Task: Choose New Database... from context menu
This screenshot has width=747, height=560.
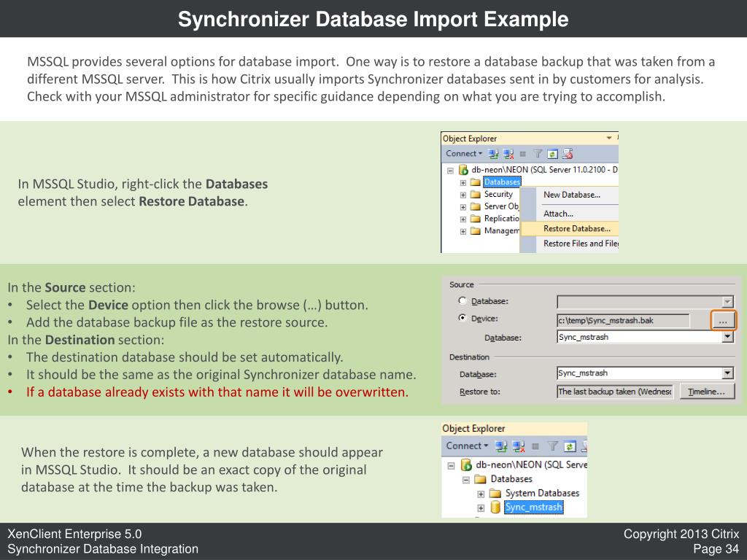Action: click(572, 194)
